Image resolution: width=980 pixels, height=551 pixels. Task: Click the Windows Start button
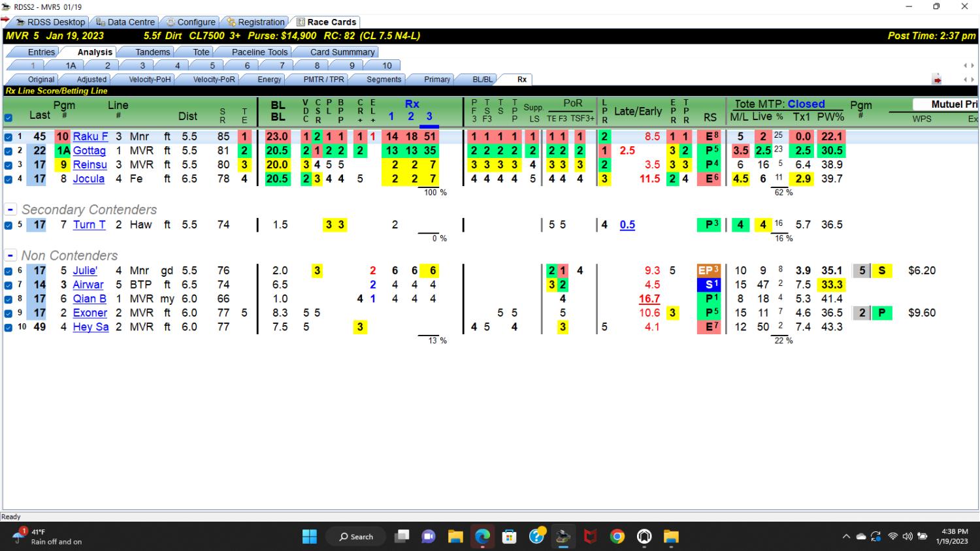[310, 537]
